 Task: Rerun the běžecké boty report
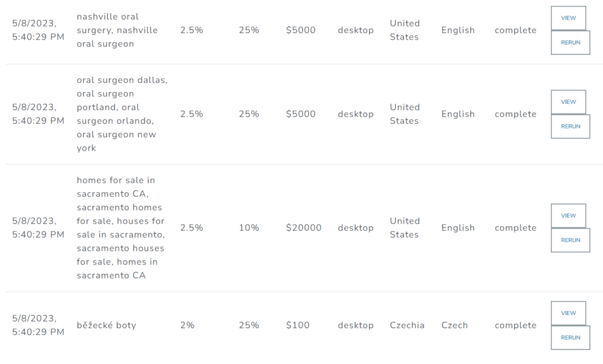coord(570,338)
